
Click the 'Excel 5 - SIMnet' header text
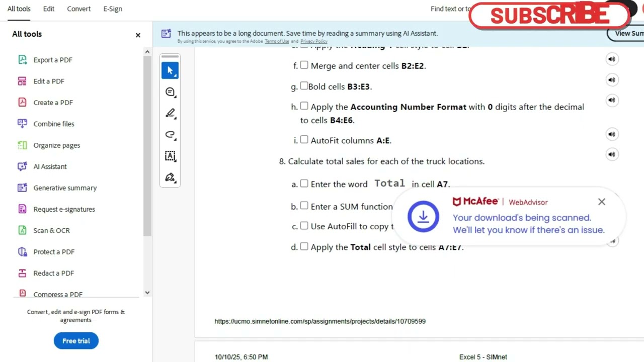click(483, 357)
